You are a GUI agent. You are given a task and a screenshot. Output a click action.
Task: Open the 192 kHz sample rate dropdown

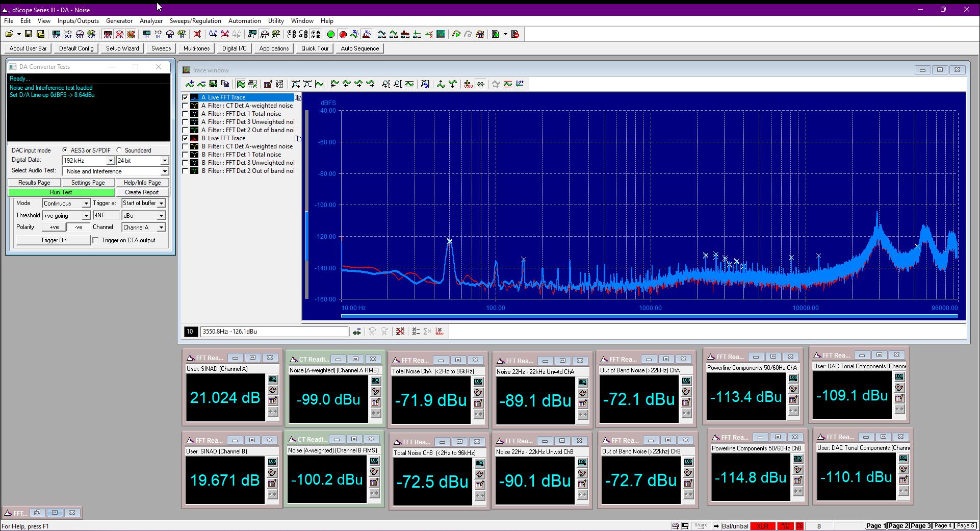pos(110,161)
